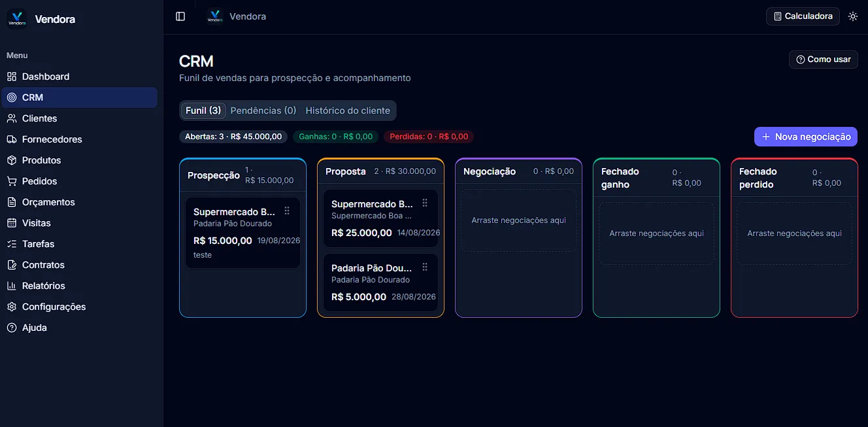Click the Vendora breadcrumb text in top bar
This screenshot has width=868, height=427.
tap(248, 16)
